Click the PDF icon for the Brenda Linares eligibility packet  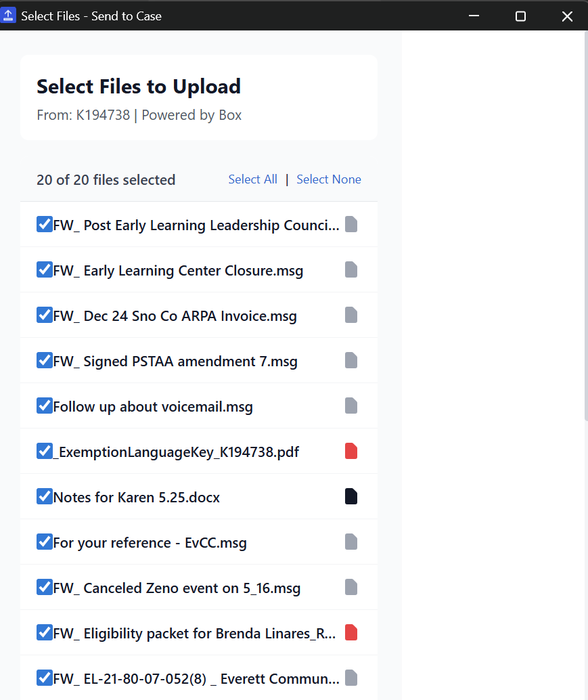click(350, 632)
